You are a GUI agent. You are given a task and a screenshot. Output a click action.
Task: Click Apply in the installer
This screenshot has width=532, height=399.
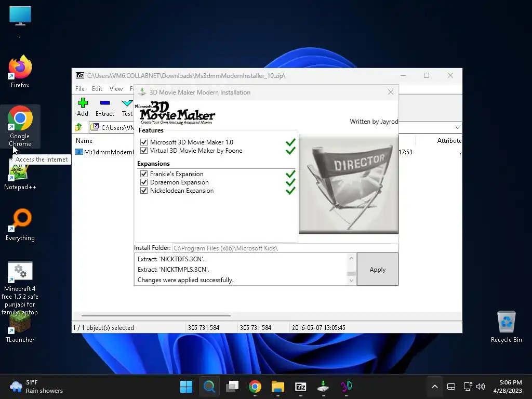click(378, 270)
